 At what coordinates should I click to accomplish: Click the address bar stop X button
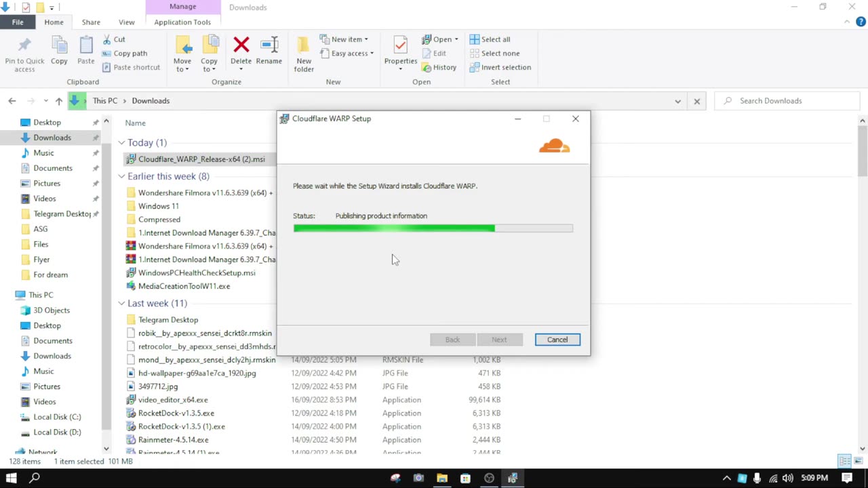click(696, 101)
